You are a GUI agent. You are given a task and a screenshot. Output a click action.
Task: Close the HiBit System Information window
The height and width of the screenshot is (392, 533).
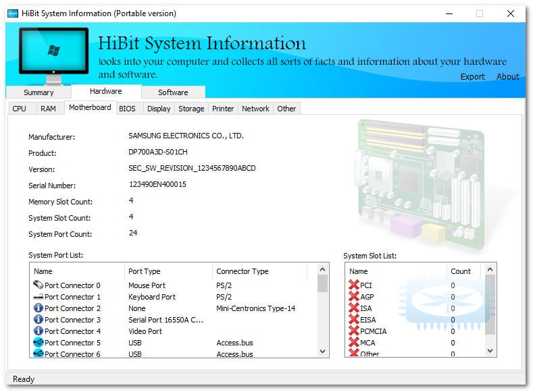tap(510, 13)
